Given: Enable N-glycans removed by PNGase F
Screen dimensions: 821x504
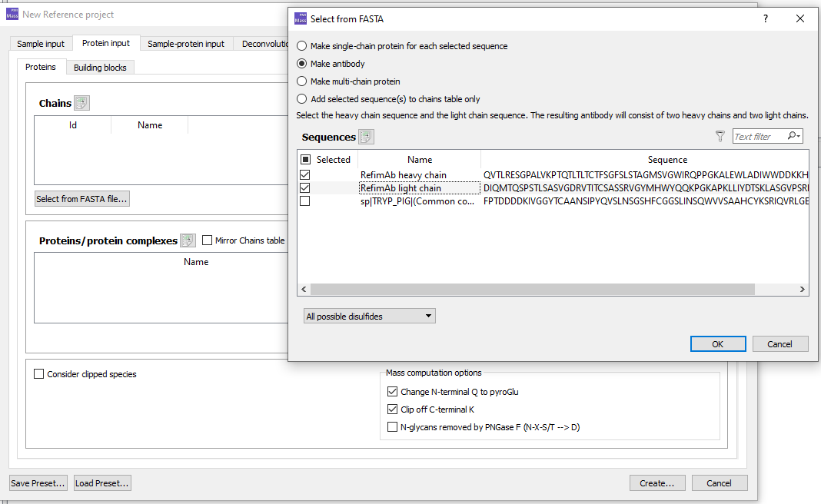Looking at the screenshot, I should coord(393,427).
